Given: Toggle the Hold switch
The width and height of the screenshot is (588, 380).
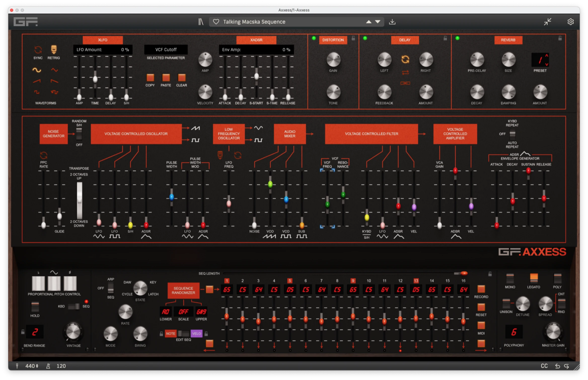Looking at the screenshot, I should point(35,307).
